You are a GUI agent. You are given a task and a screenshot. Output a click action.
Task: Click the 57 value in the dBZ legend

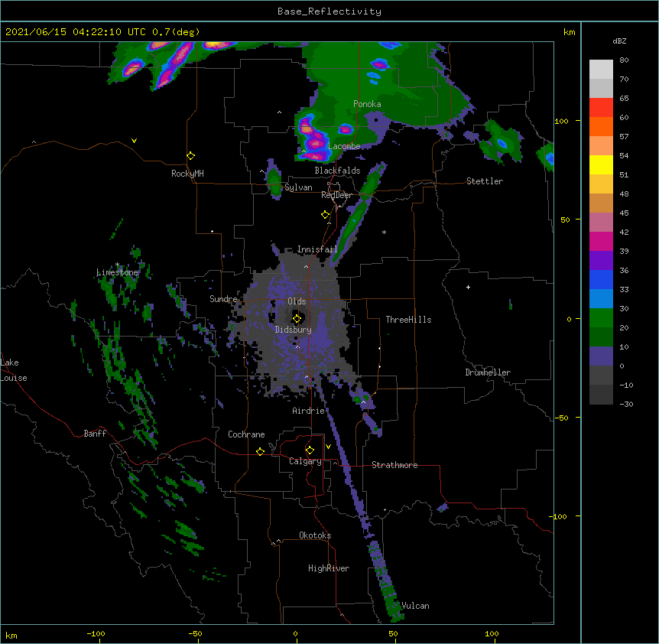tap(624, 136)
